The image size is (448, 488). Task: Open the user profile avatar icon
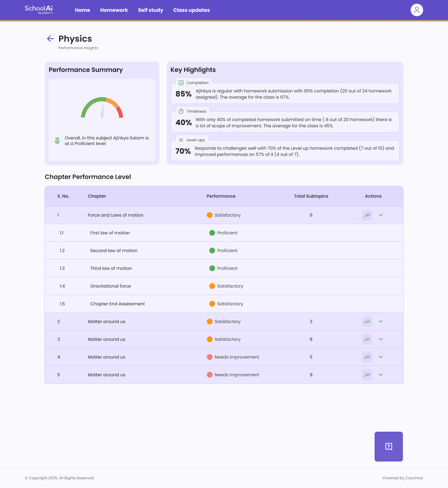tap(417, 10)
